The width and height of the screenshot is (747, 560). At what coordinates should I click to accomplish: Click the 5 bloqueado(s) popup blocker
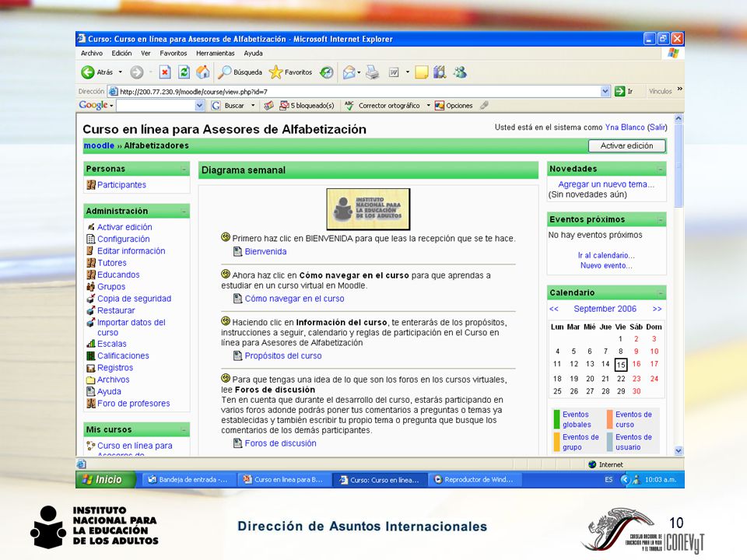point(307,106)
